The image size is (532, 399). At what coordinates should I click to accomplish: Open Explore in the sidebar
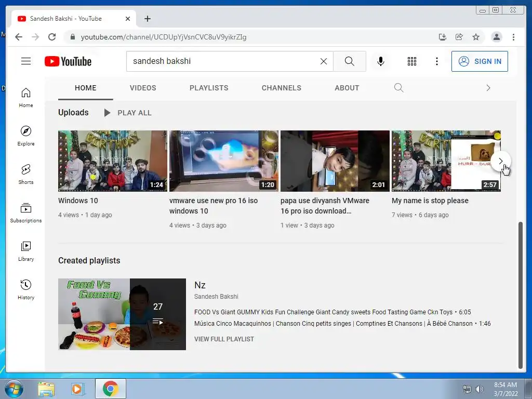[x=26, y=136]
